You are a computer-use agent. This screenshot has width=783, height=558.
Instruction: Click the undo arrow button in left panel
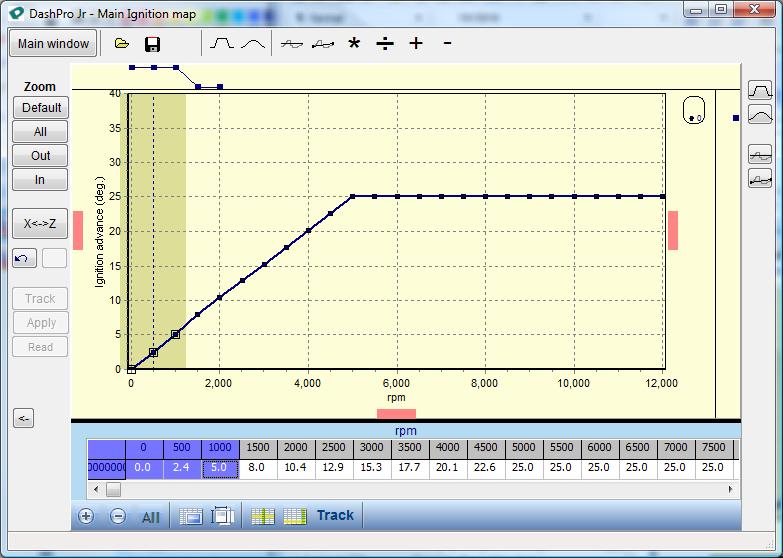[x=24, y=258]
